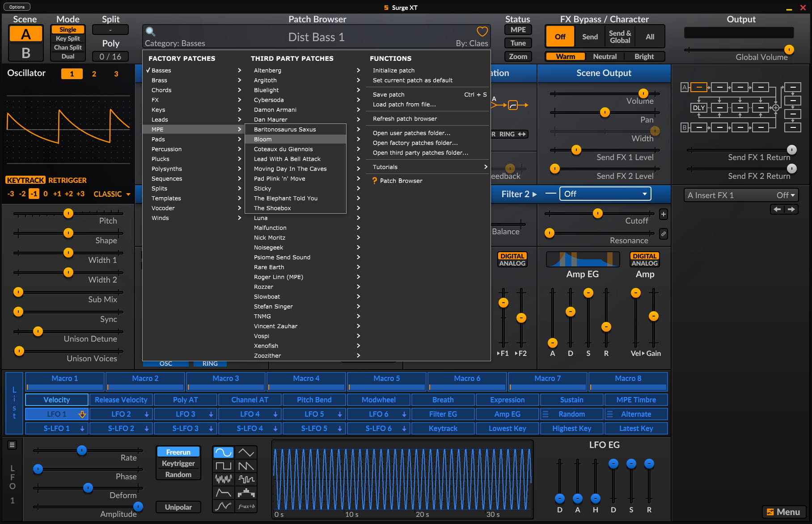Click the link icon beside Resonance

pyautogui.click(x=664, y=233)
